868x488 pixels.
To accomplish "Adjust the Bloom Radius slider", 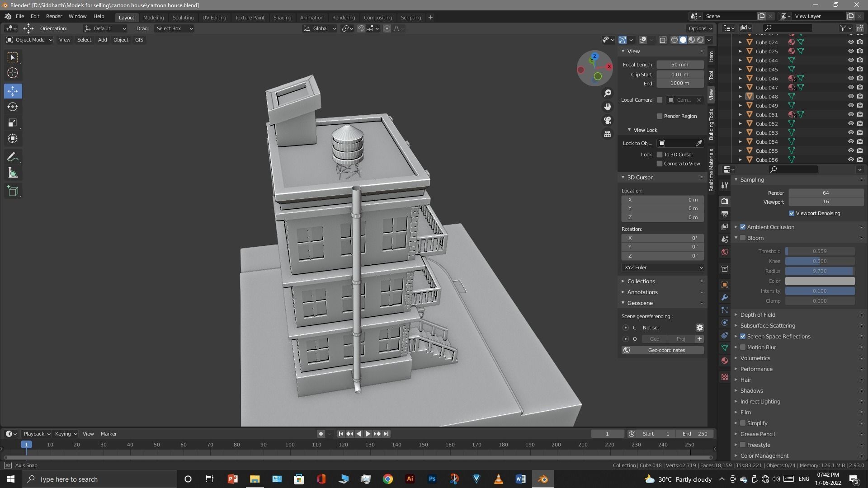I will pos(820,271).
